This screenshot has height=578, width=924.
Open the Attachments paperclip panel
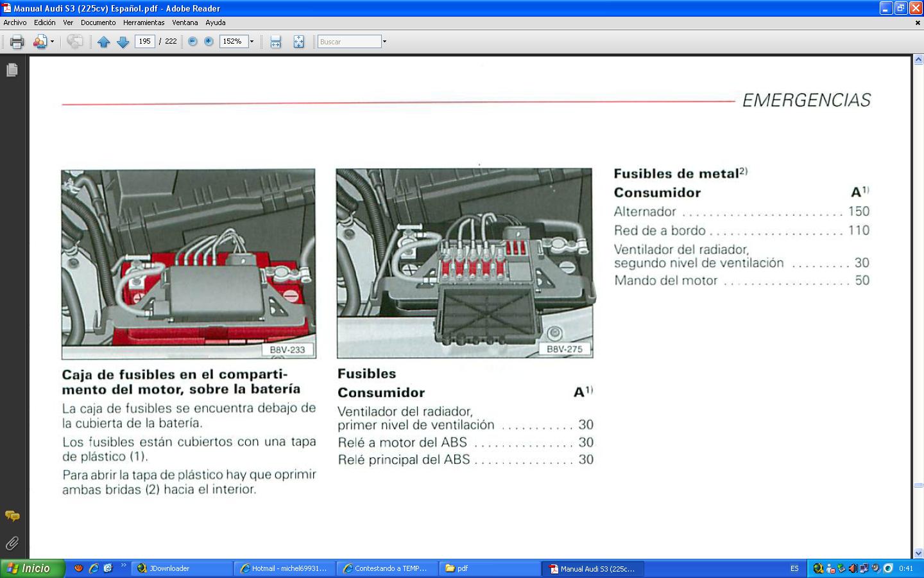[x=12, y=543]
